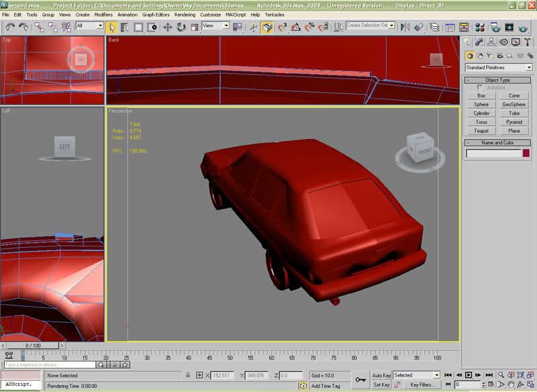Open the Create Selection Set dropdown
Screen dimensions: 537x392
click(x=370, y=26)
